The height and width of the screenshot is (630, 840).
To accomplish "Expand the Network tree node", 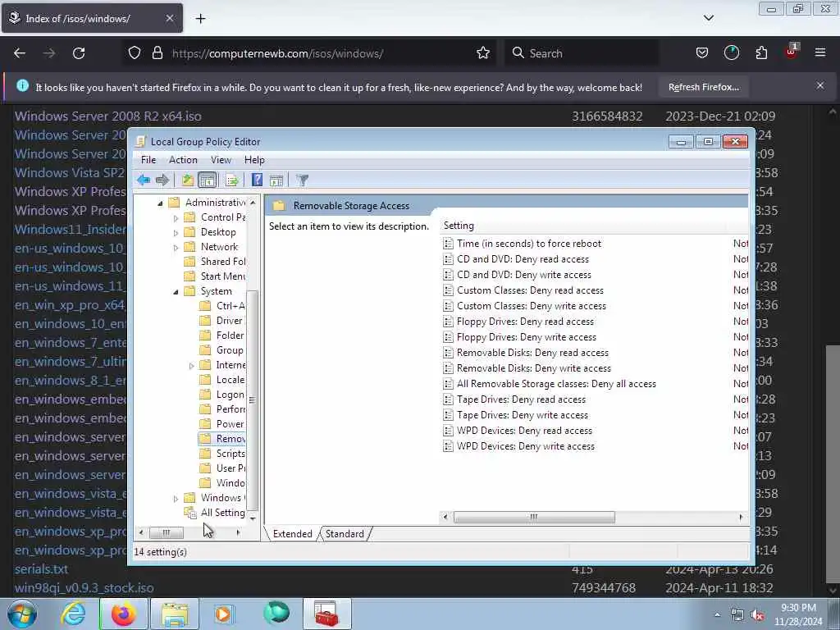I will click(x=176, y=248).
